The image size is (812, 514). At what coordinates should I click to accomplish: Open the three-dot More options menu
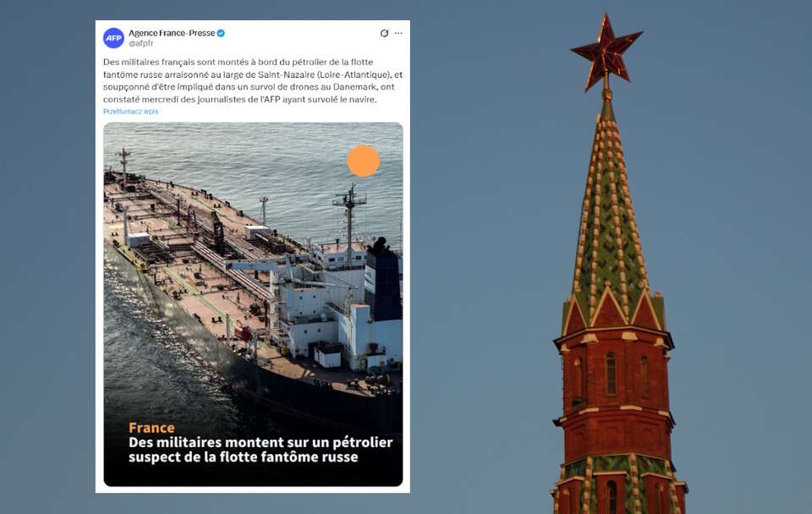pos(398,33)
